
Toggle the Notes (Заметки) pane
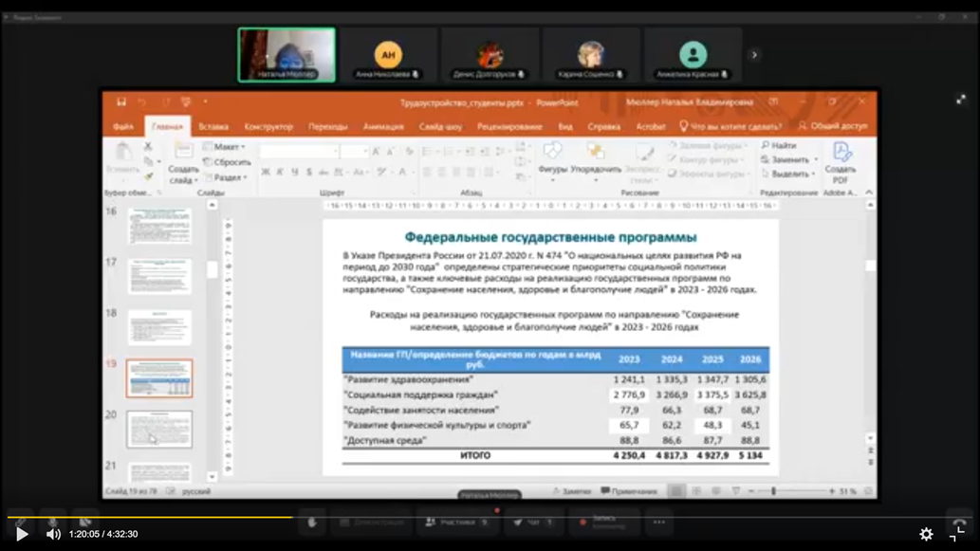pos(575,491)
